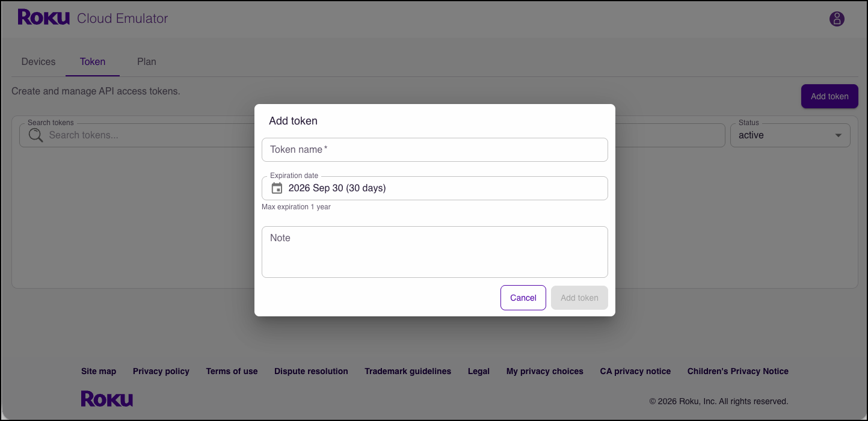Image resolution: width=868 pixels, height=421 pixels.
Task: Switch to the Devices tab
Action: (x=38, y=61)
